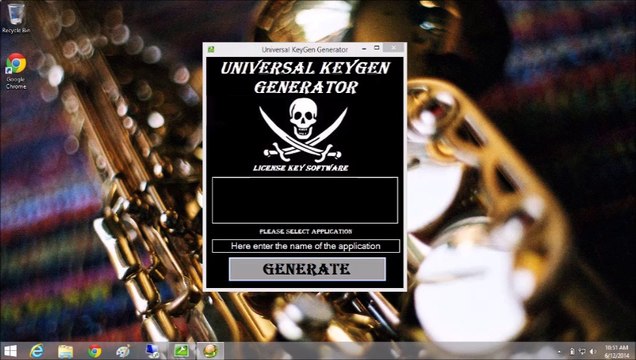
Task: Open the taskbar clock showing 10:51 AM
Action: point(617,351)
